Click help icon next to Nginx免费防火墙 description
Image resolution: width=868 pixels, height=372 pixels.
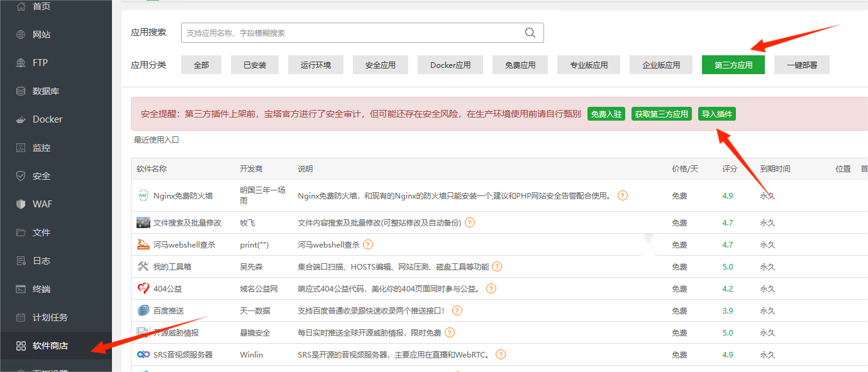623,195
